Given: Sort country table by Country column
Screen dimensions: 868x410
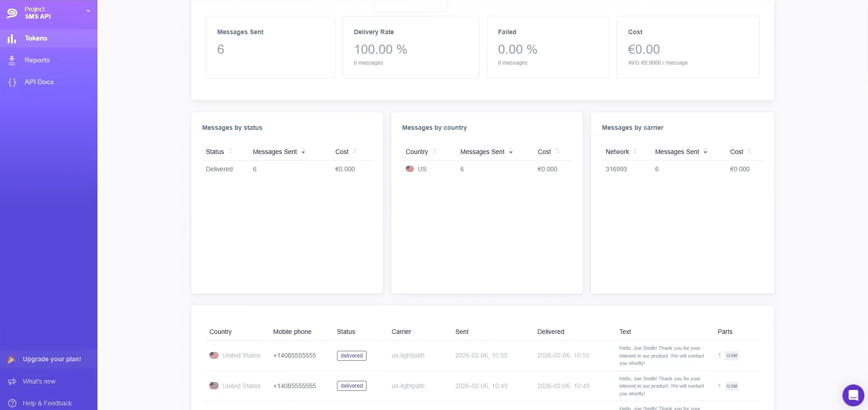Looking at the screenshot, I should (x=421, y=152).
